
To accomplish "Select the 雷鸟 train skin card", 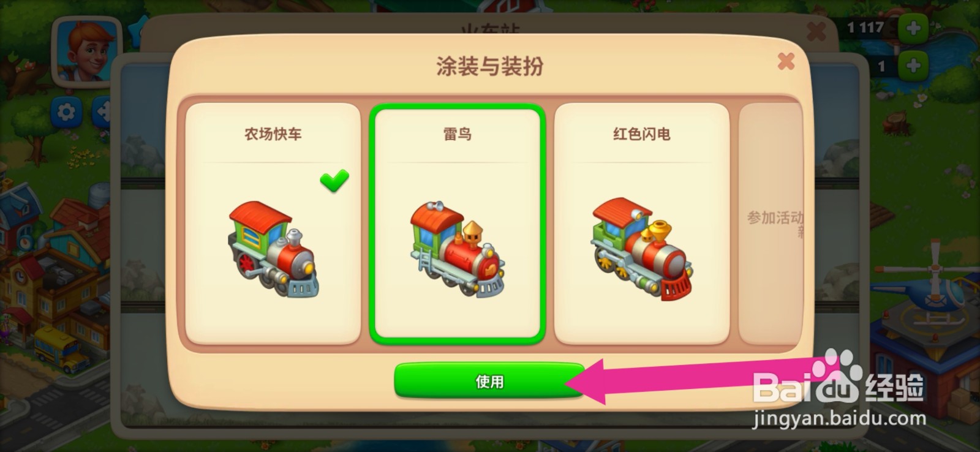I will (458, 224).
